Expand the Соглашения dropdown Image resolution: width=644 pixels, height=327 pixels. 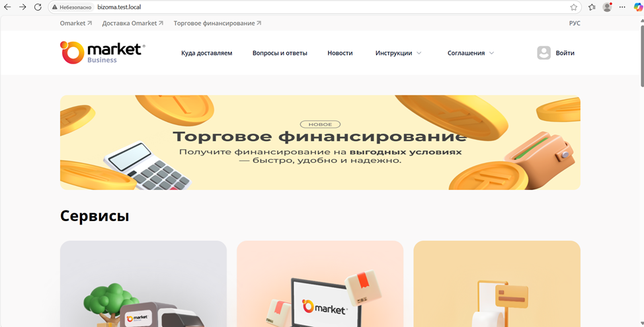click(x=471, y=53)
